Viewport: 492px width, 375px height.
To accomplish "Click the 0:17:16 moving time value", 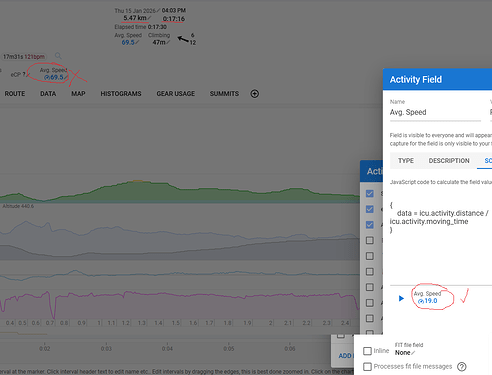I will [174, 19].
